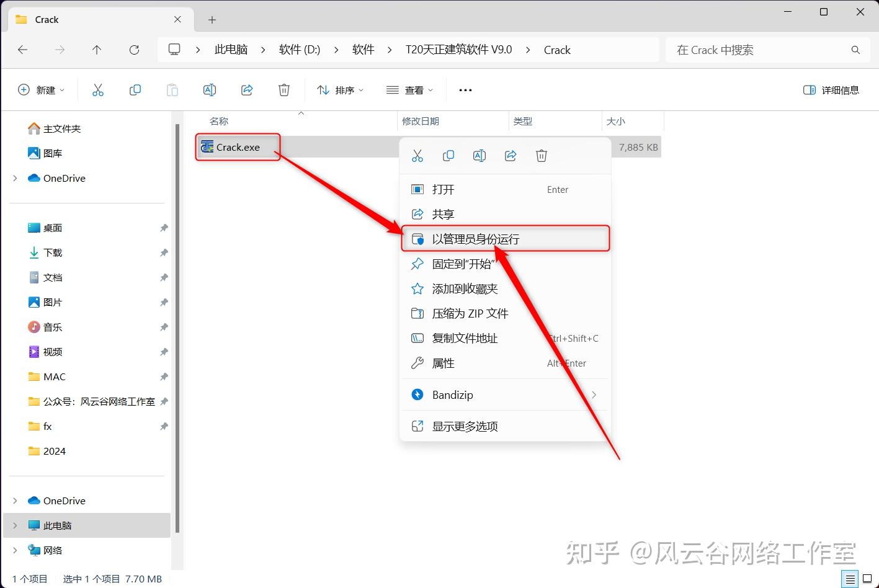The width and height of the screenshot is (879, 588).
Task: Go up one folder with the up arrow
Action: point(97,50)
